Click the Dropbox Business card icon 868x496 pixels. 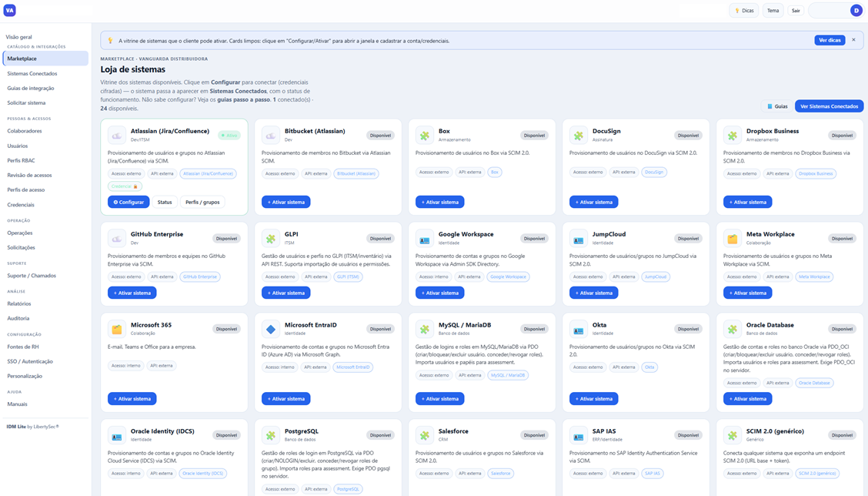pos(733,136)
